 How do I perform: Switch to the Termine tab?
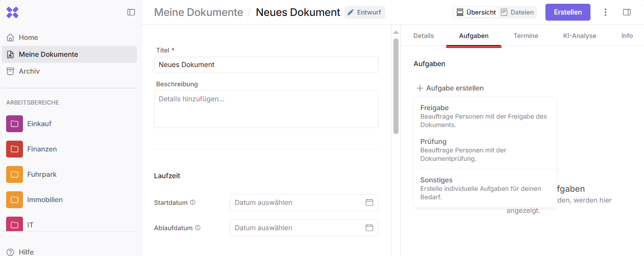coord(526,36)
